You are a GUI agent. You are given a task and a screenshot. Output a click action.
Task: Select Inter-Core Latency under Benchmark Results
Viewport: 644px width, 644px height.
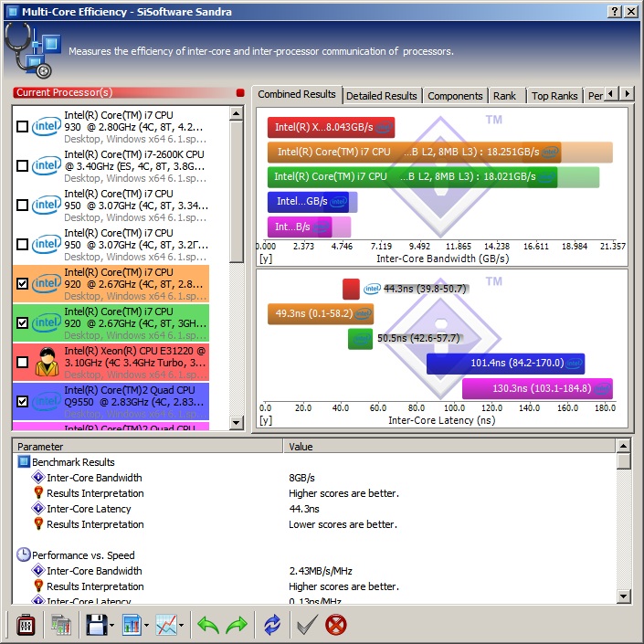pos(89,509)
